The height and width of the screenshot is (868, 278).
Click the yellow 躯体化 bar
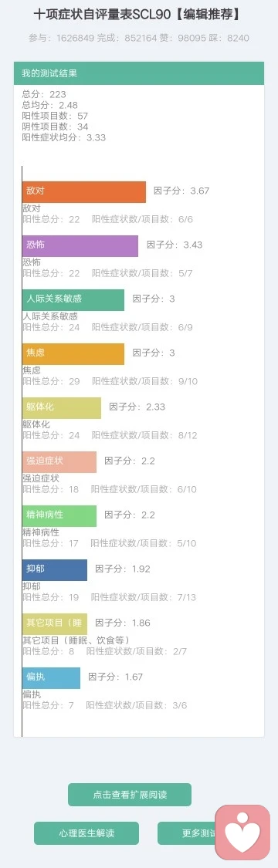pyautogui.click(x=62, y=407)
